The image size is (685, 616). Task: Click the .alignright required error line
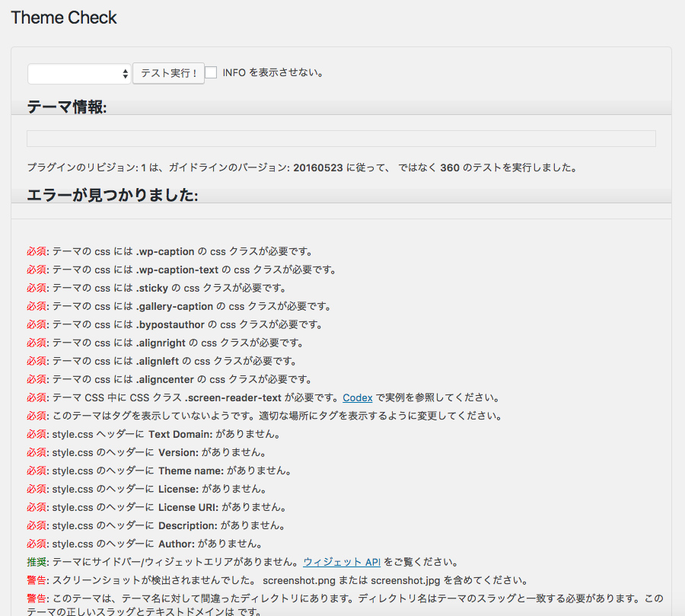[x=164, y=343]
